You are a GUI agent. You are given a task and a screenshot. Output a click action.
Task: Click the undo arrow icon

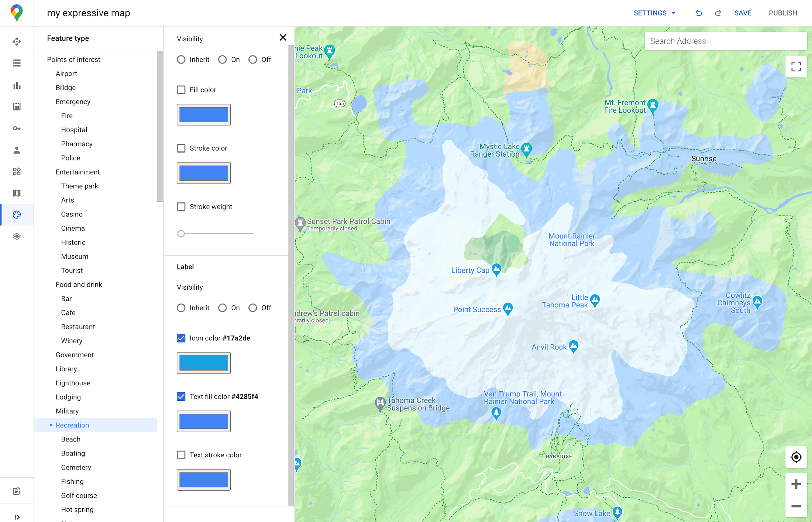click(699, 13)
